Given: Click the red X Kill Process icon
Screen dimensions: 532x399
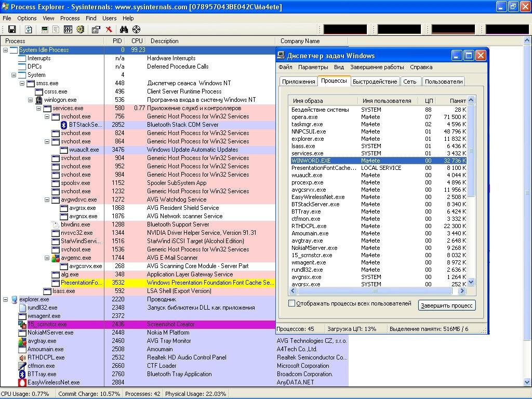Looking at the screenshot, I should [x=109, y=30].
